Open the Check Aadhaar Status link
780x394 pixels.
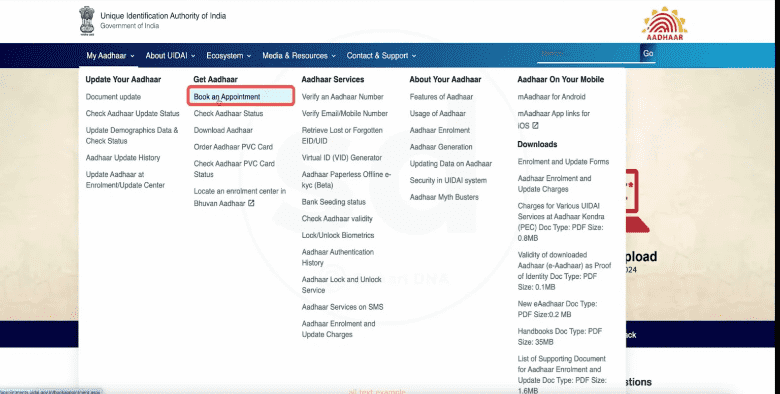[x=228, y=113]
